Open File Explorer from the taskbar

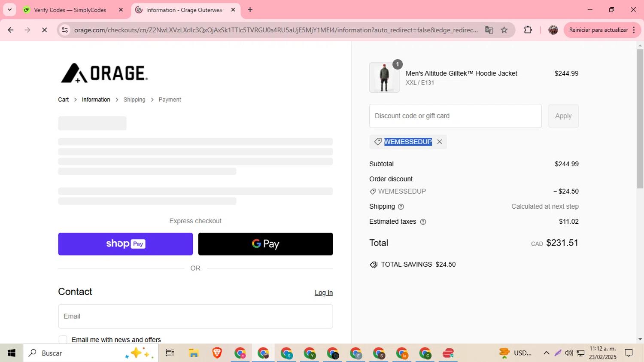[x=194, y=353]
